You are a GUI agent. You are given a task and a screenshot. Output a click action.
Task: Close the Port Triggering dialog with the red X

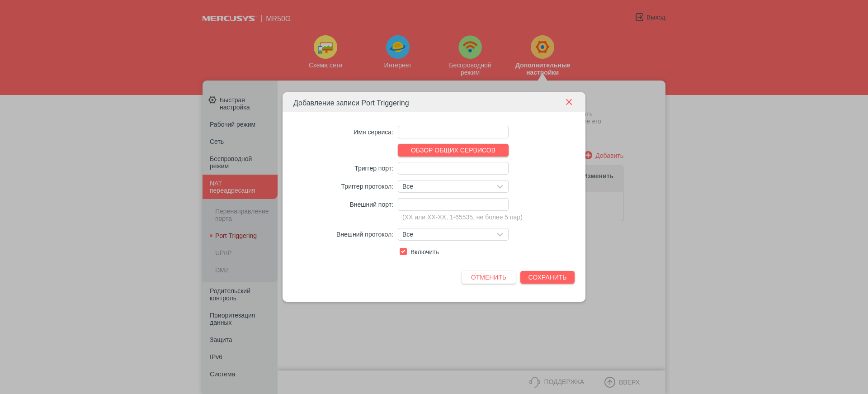(569, 102)
